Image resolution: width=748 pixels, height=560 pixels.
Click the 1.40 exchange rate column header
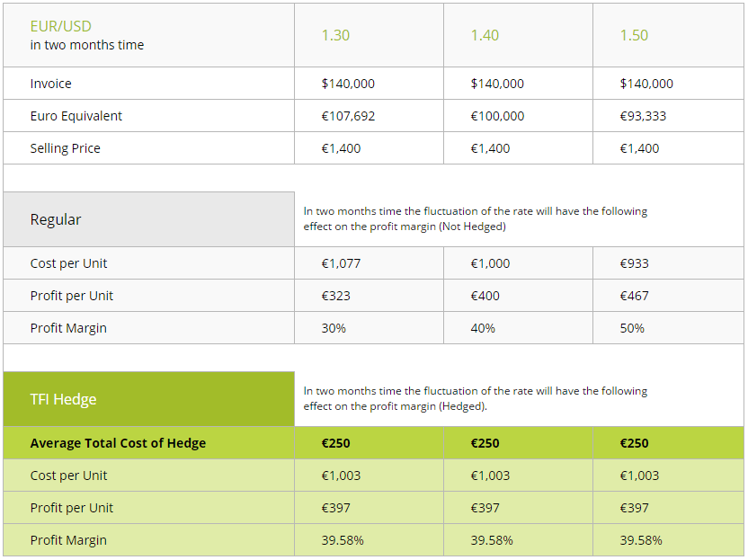483,34
